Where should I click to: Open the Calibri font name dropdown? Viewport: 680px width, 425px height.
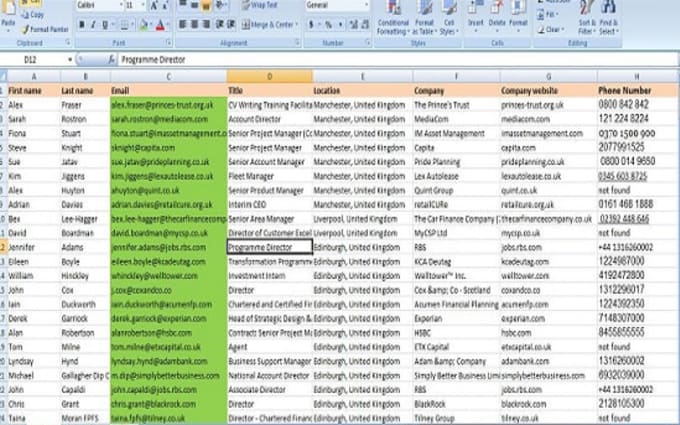click(121, 5)
